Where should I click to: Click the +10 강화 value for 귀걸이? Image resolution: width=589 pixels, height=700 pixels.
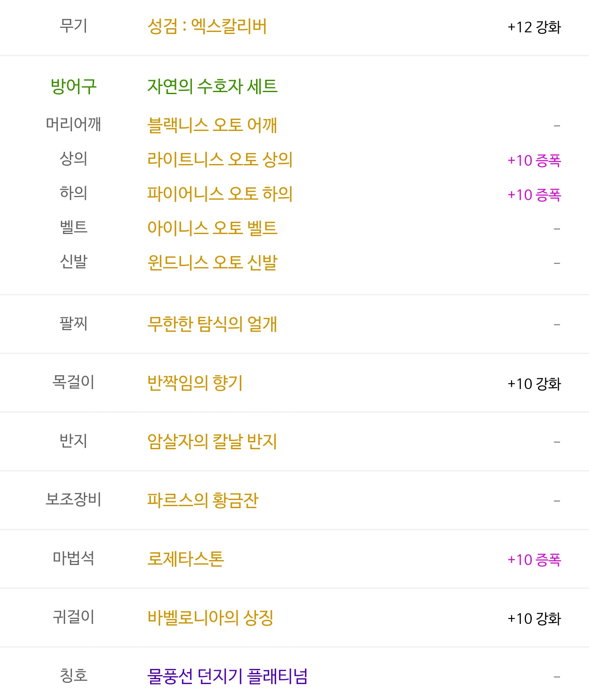click(534, 619)
